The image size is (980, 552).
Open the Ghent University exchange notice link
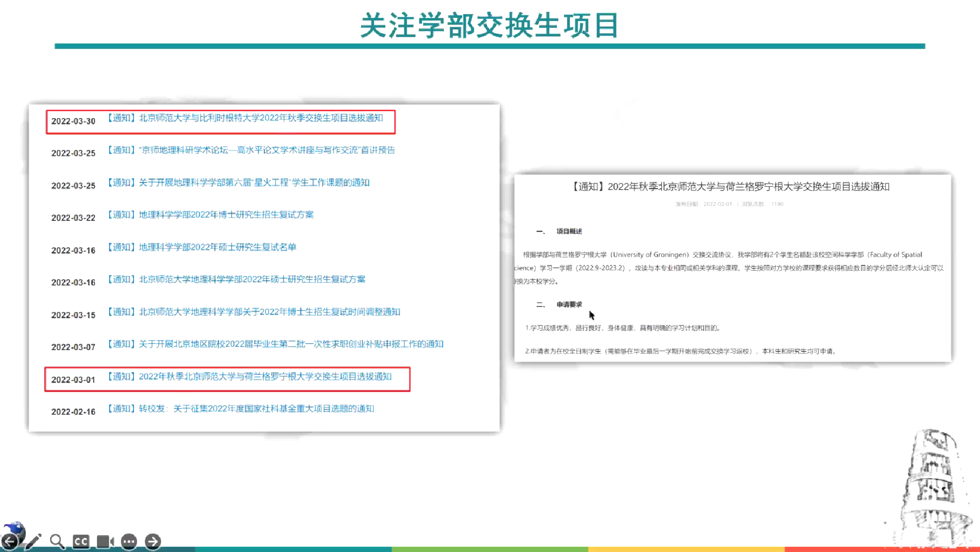tap(245, 118)
